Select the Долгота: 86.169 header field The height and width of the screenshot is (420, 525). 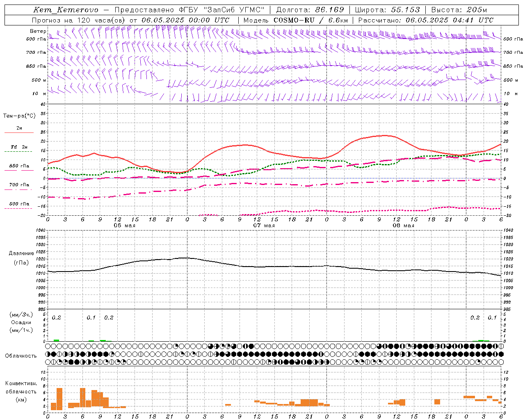coord(310,10)
